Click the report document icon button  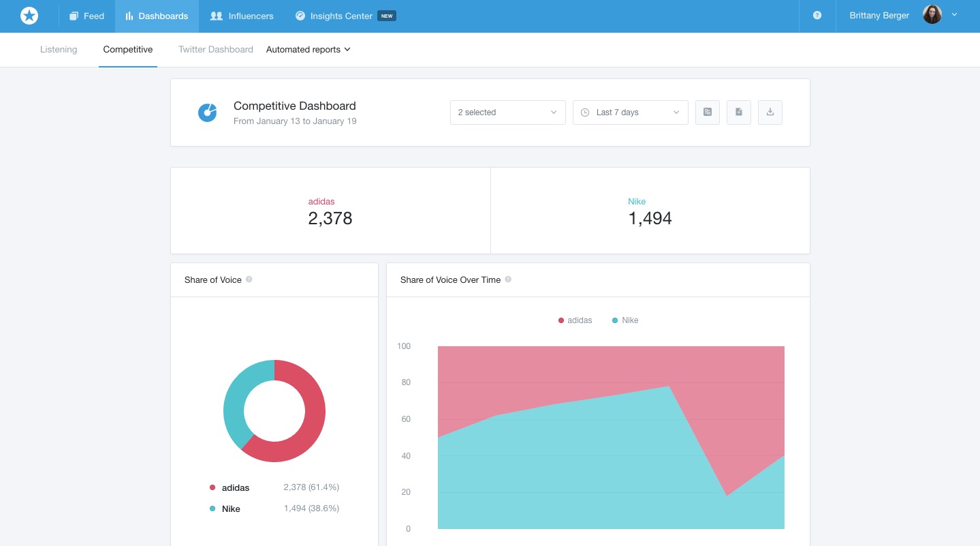point(739,112)
